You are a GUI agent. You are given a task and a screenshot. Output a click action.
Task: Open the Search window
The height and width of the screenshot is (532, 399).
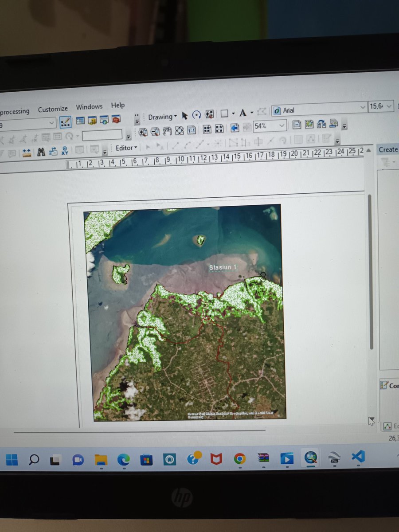click(x=104, y=120)
